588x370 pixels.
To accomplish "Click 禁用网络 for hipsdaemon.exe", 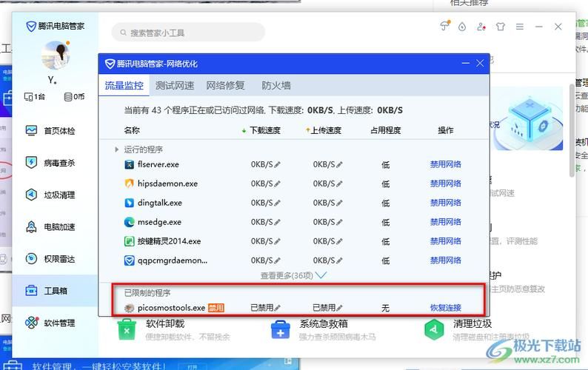I will (446, 184).
